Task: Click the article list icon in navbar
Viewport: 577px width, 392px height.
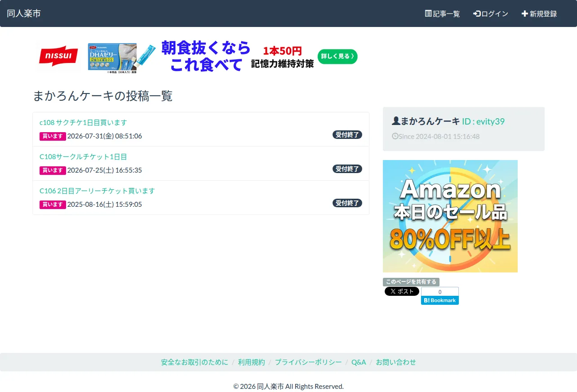Action: (x=428, y=13)
